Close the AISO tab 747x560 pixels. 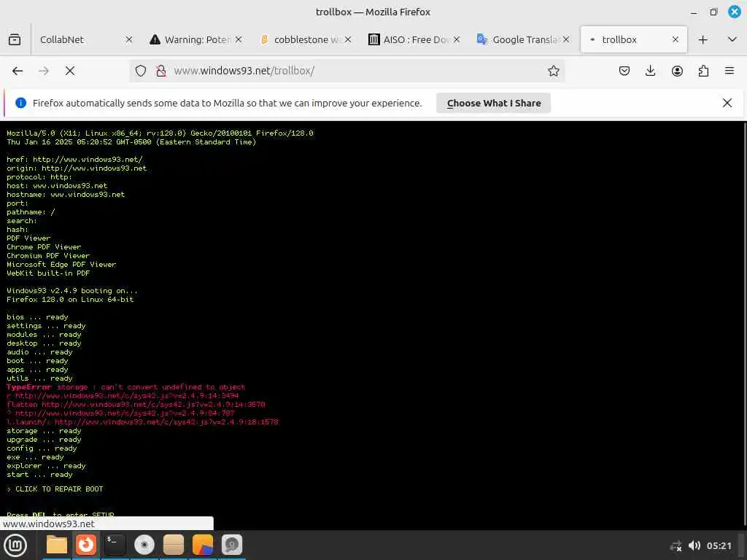pos(457,39)
